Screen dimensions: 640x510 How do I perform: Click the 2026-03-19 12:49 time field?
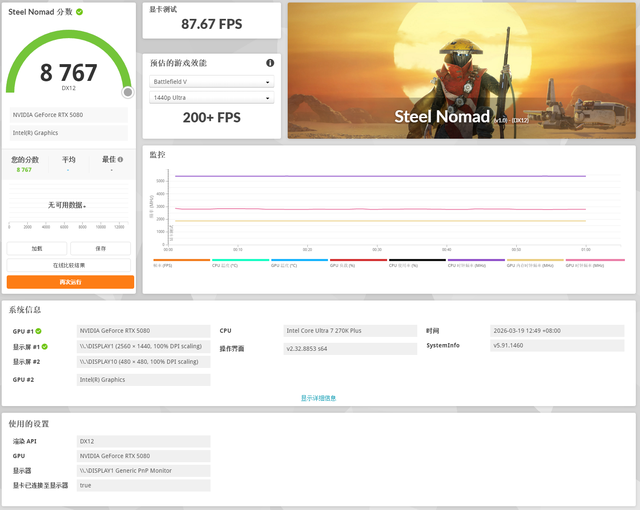(557, 331)
